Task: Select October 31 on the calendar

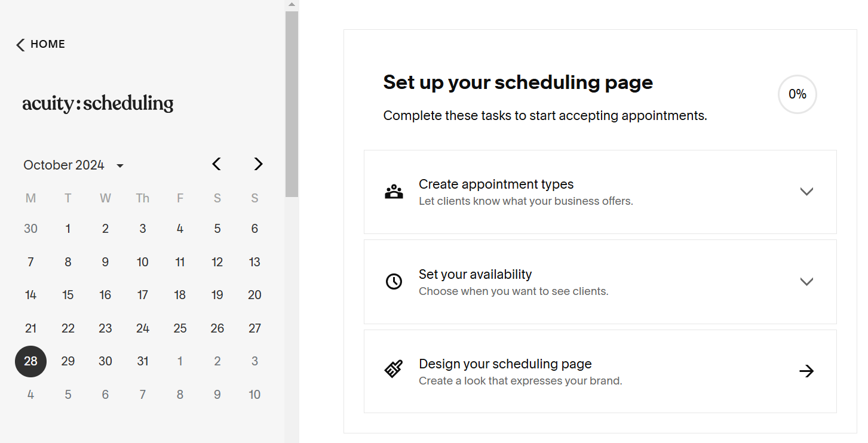Action: pos(142,361)
